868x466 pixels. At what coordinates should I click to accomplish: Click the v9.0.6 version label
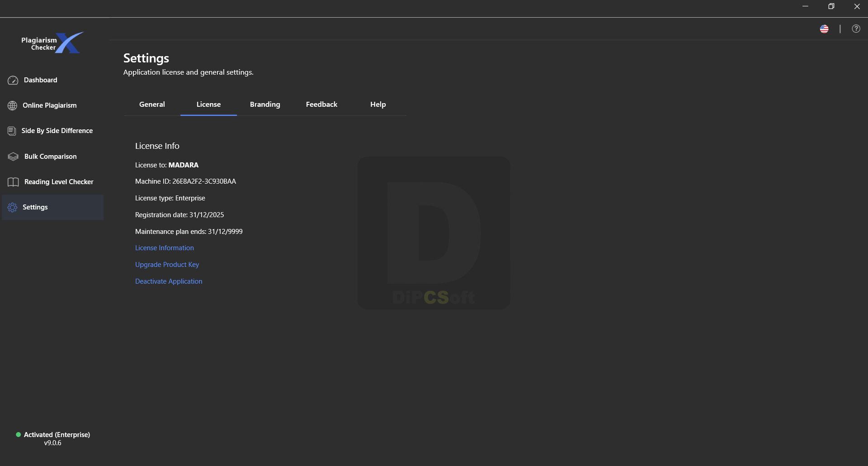pos(52,443)
